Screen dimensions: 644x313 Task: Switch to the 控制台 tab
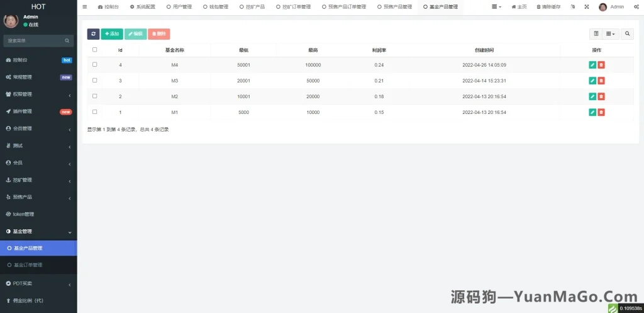tap(108, 7)
